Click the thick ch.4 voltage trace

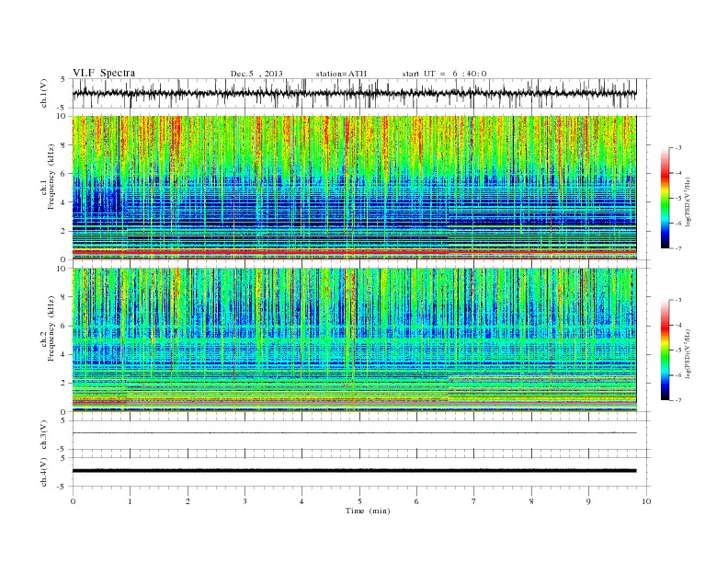click(x=354, y=471)
